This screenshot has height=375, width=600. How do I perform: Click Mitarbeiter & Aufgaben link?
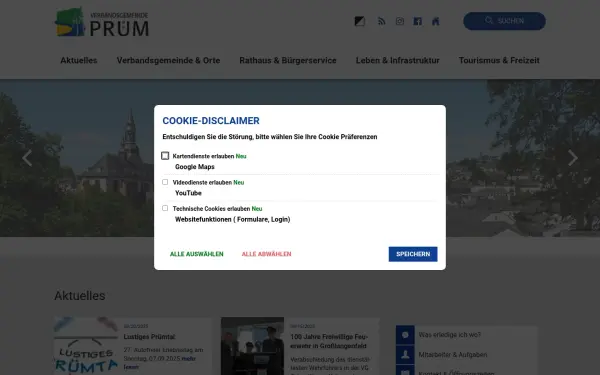pos(453,355)
